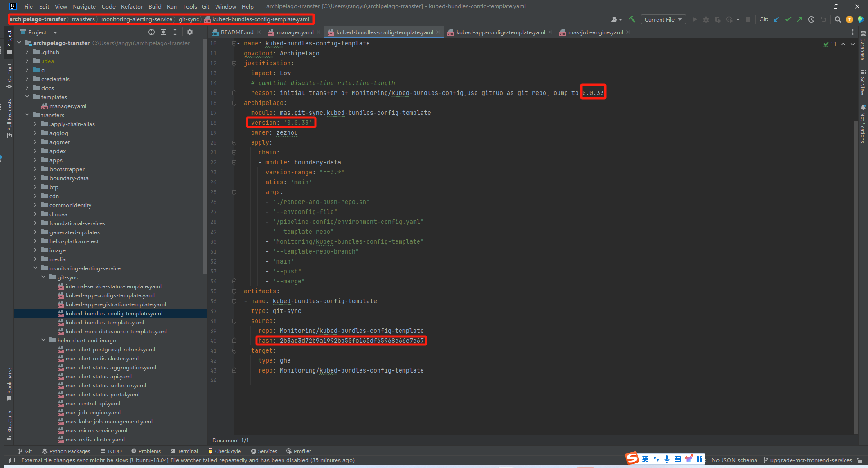Click the editor tabs more-options icon
This screenshot has height=468, width=868.
[x=852, y=32]
